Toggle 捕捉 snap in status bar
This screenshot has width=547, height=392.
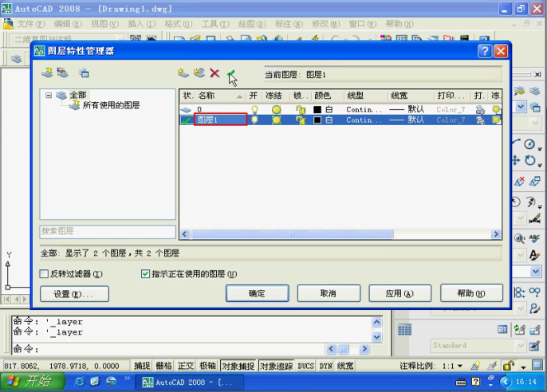[142, 366]
